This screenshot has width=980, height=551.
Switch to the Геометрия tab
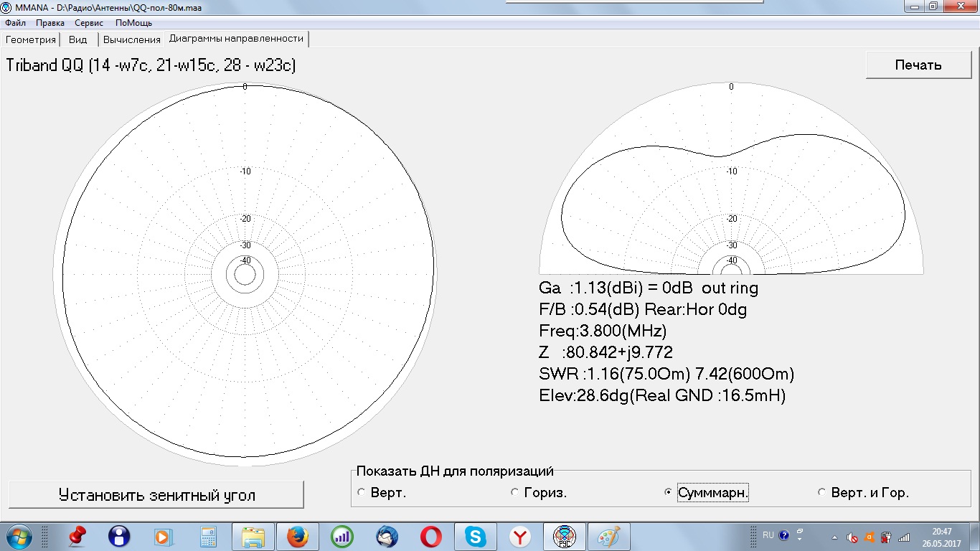(x=30, y=39)
